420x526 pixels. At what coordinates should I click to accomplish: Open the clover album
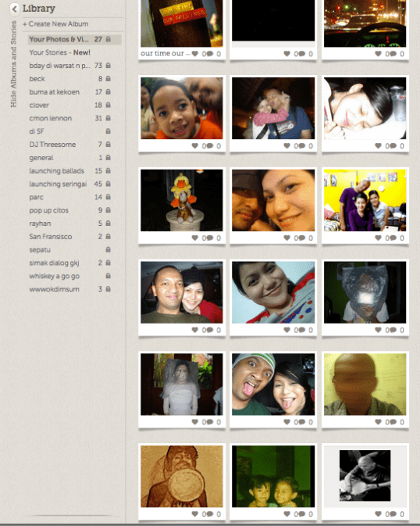point(39,105)
